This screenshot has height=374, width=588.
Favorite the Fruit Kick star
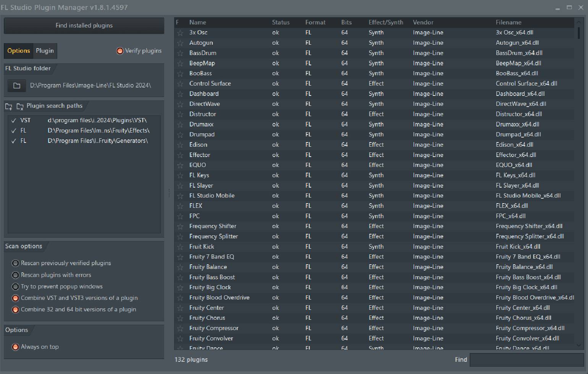click(x=180, y=247)
